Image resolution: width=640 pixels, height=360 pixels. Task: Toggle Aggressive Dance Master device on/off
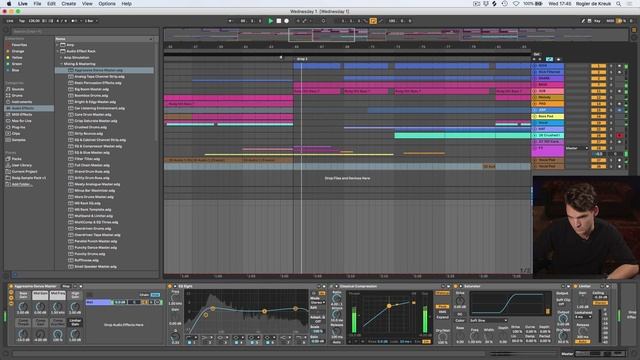click(x=11, y=287)
